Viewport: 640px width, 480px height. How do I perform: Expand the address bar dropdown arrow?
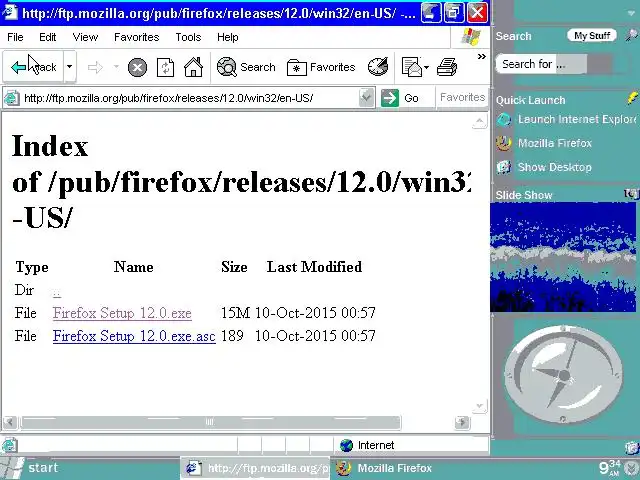point(367,98)
